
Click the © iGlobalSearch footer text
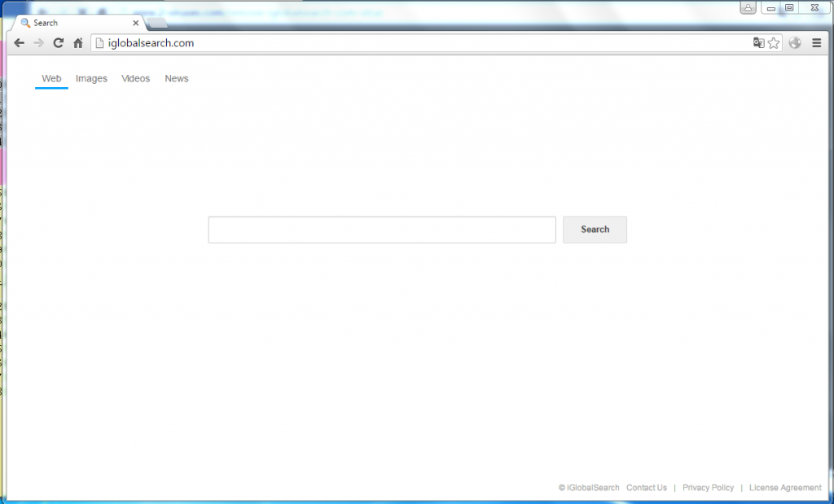point(589,488)
